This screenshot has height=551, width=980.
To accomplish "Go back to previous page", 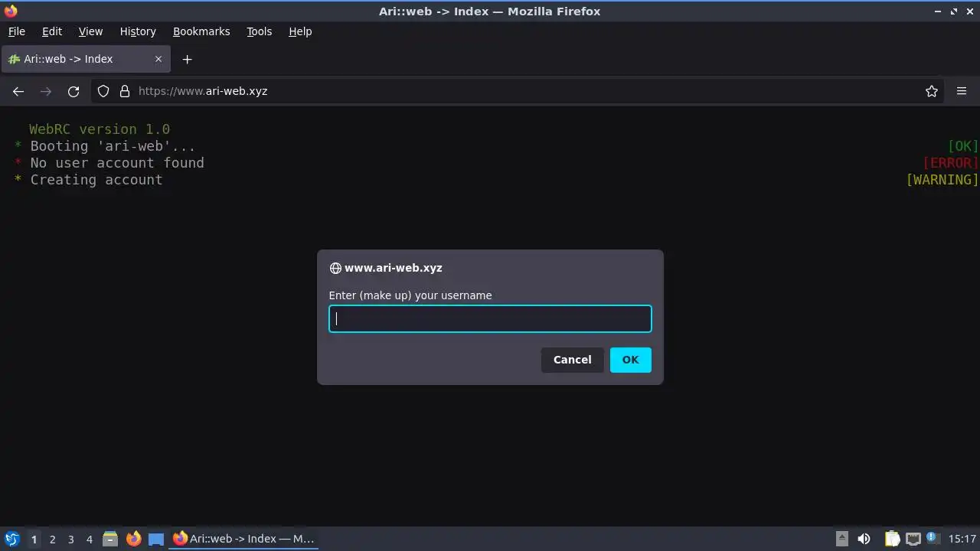I will coord(18,91).
